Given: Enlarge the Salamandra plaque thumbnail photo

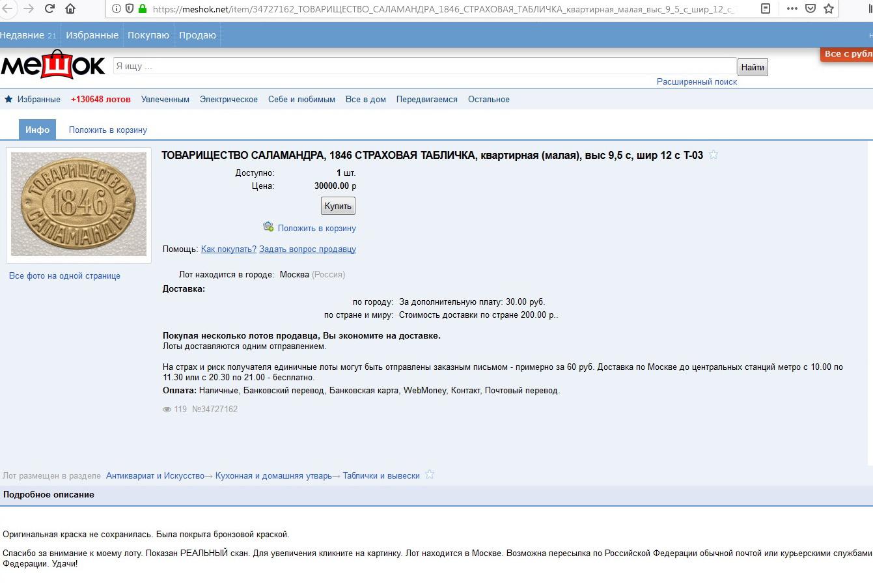Looking at the screenshot, I should pyautogui.click(x=79, y=204).
